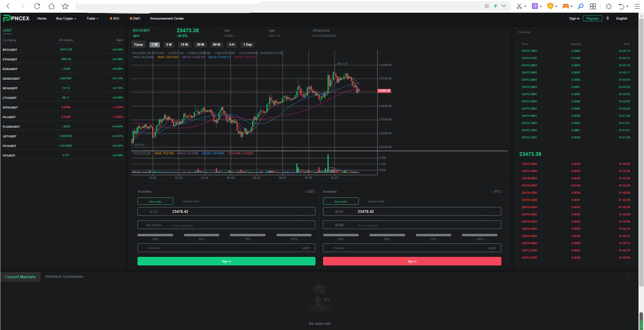Refresh the page with reload icon
This screenshot has height=330, width=644.
(x=37, y=6)
